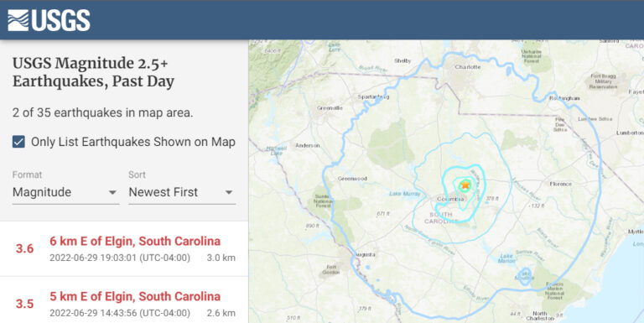Screen dimensions: 644x323
Task: Click Shelby label on the map
Action: (402, 60)
